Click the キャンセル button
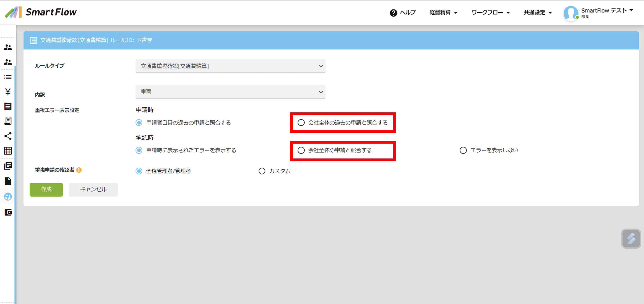The width and height of the screenshot is (644, 304). [93, 189]
